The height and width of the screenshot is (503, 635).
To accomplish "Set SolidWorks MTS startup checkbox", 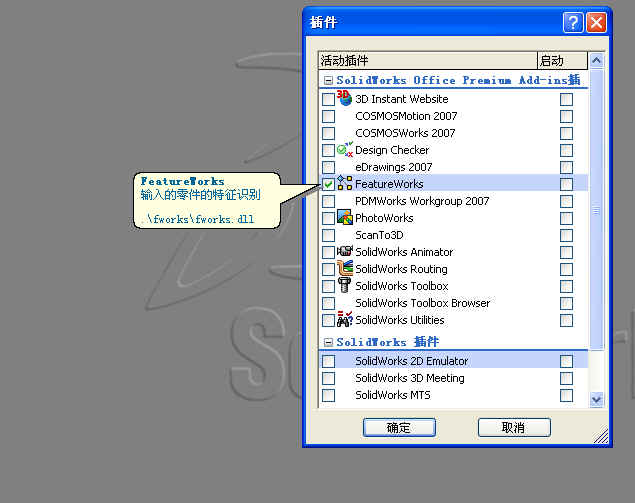I will tap(567, 396).
